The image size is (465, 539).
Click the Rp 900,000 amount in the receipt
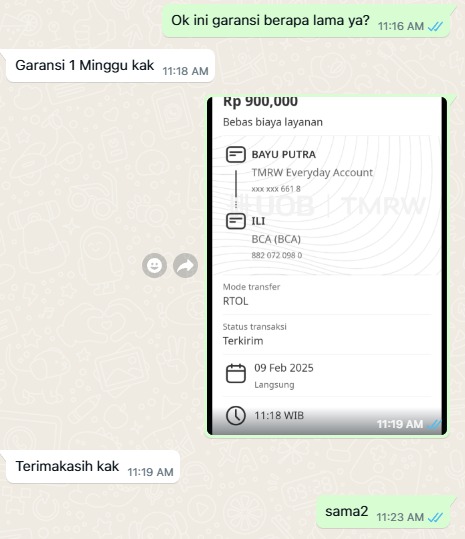[261, 102]
